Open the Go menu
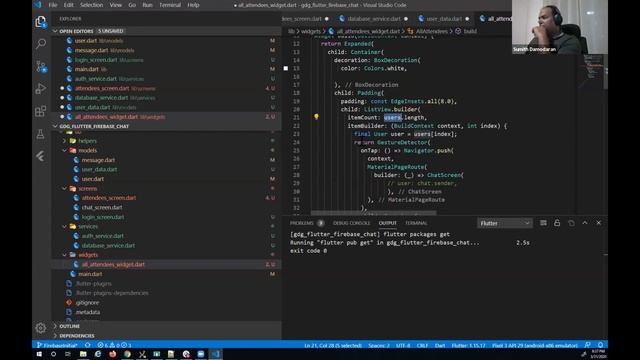 tap(132, 5)
